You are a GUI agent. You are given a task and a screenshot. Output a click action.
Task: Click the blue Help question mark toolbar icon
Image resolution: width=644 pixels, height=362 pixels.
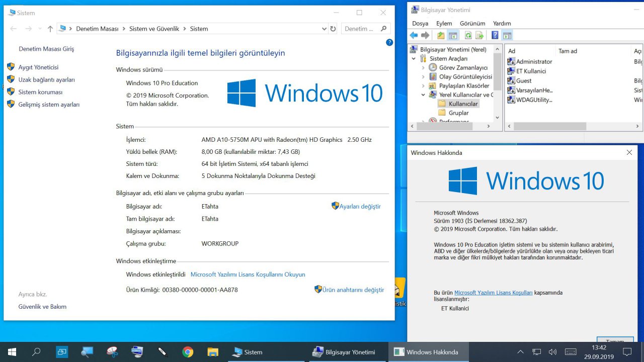pyautogui.click(x=495, y=35)
